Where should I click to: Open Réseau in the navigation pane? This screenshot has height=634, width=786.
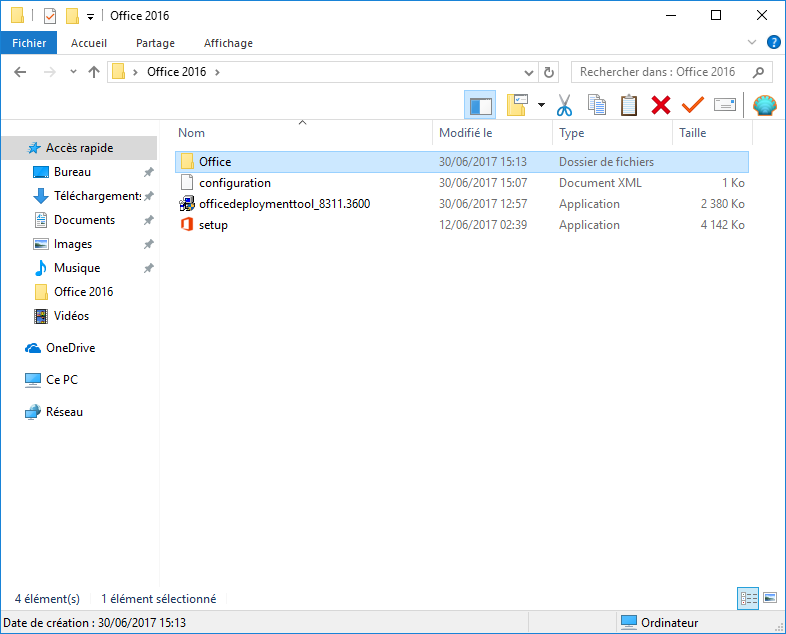[x=64, y=412]
